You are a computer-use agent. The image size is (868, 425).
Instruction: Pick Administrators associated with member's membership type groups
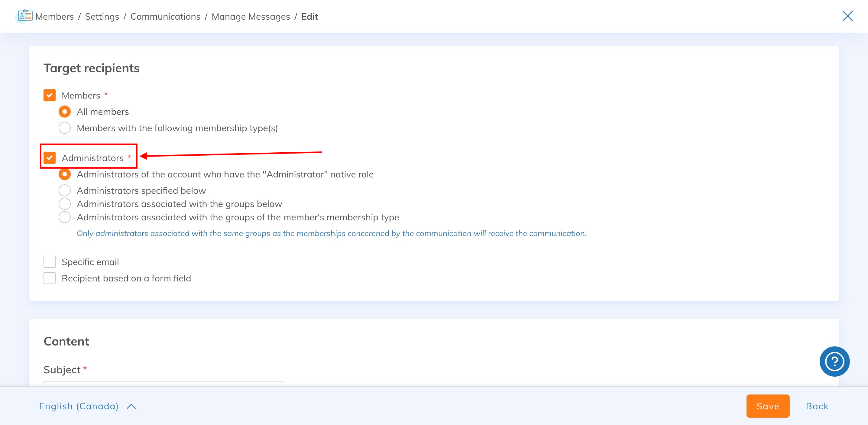pyautogui.click(x=65, y=217)
